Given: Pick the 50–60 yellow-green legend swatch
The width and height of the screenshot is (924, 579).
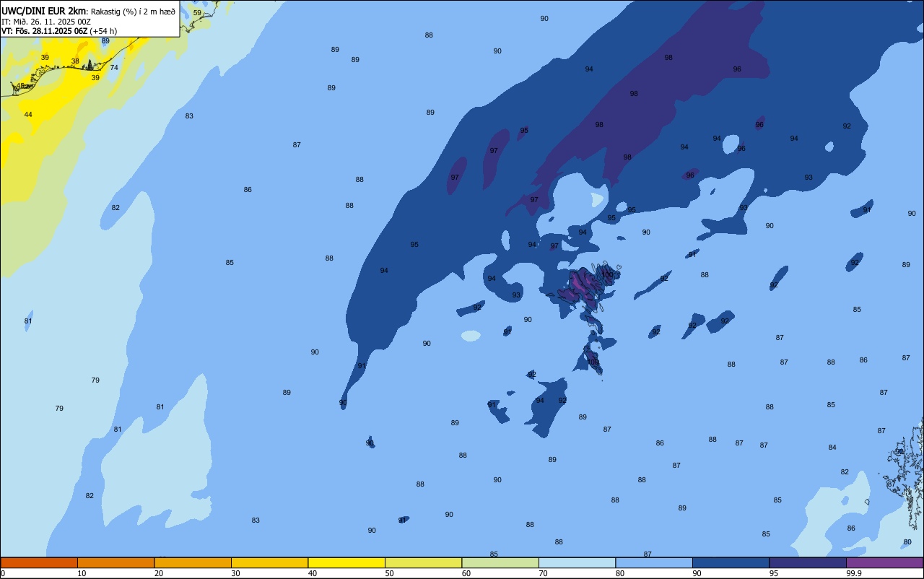Looking at the screenshot, I should pyautogui.click(x=423, y=562).
